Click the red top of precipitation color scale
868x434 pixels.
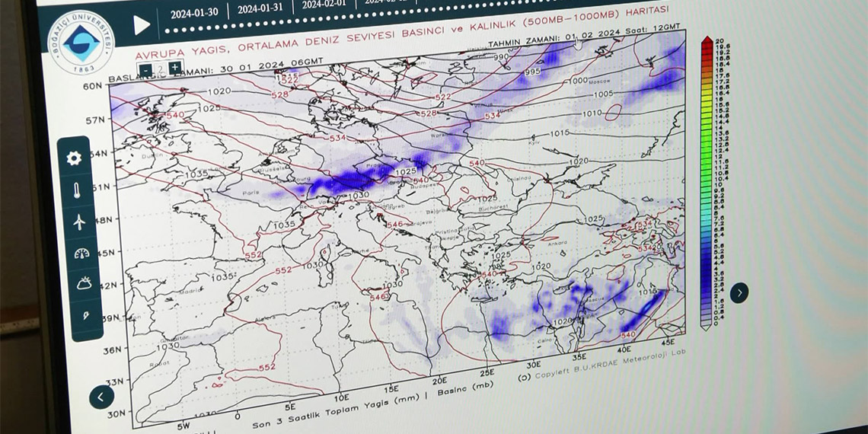(707, 40)
